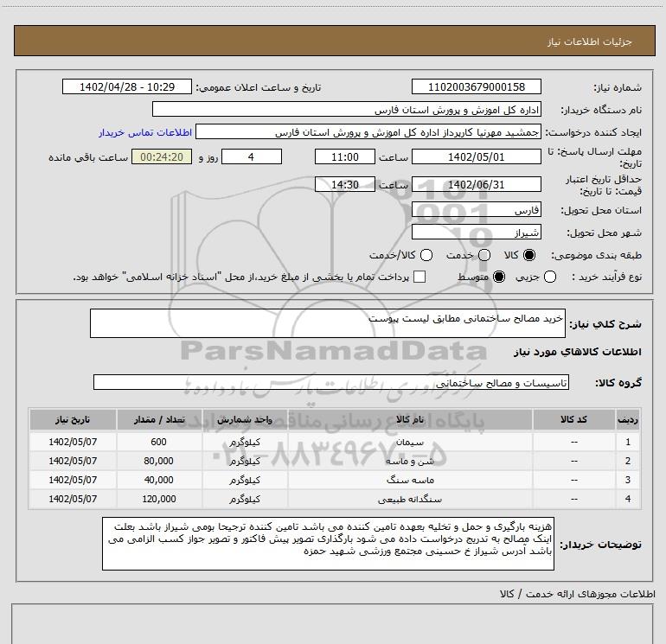The image size is (666, 644).
Task: Choose the متوسط purchase type radio
Action: 499,277
